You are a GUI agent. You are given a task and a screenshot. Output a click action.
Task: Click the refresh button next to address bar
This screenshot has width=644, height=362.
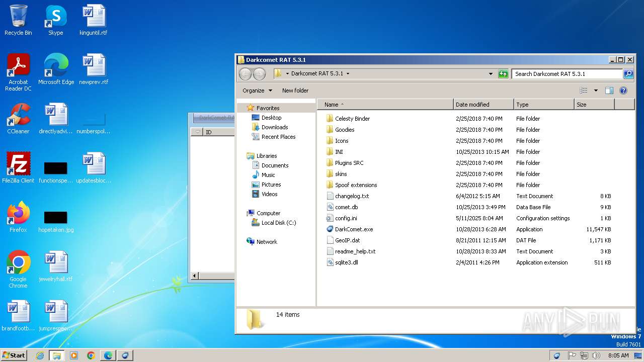point(503,74)
